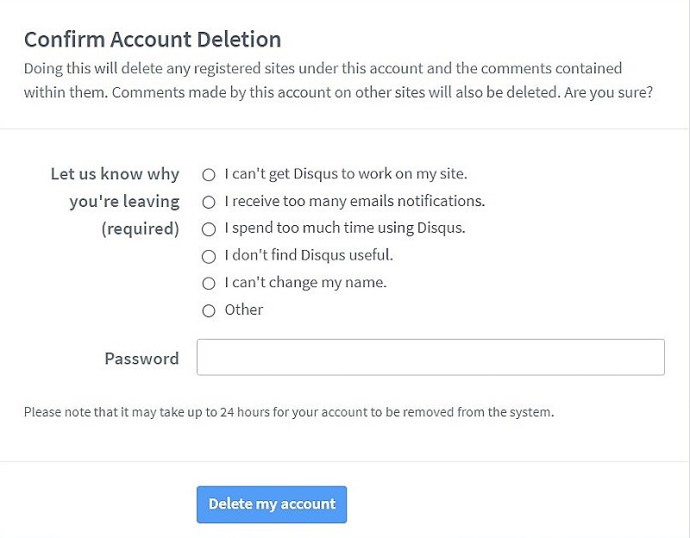690x538 pixels.
Task: Pick the don't find Disqus useful radio button
Action: pyautogui.click(x=209, y=256)
